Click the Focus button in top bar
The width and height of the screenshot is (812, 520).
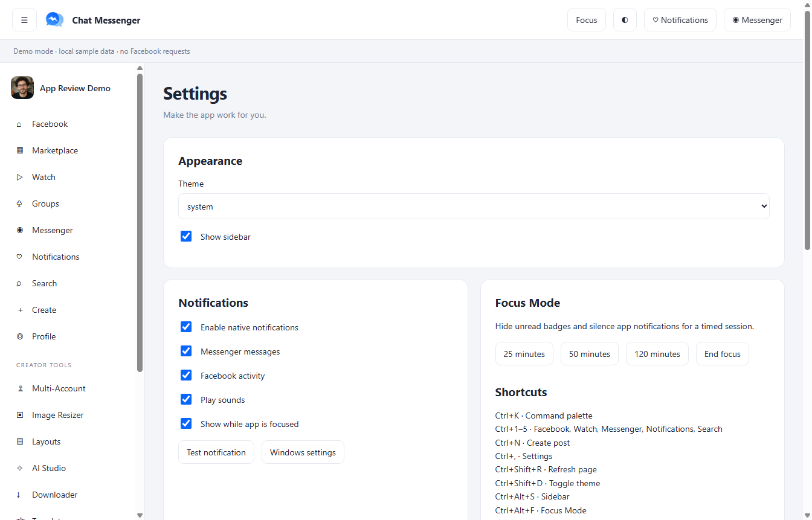coord(586,20)
